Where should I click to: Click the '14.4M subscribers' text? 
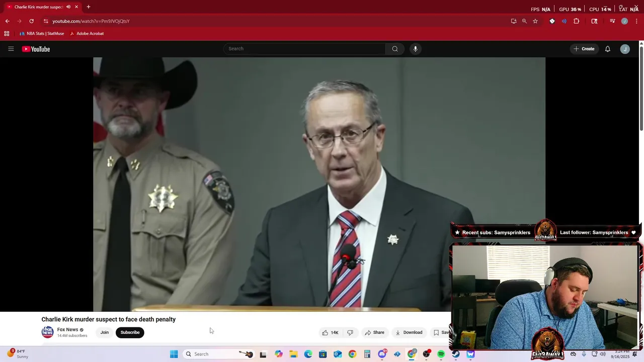pyautogui.click(x=72, y=336)
